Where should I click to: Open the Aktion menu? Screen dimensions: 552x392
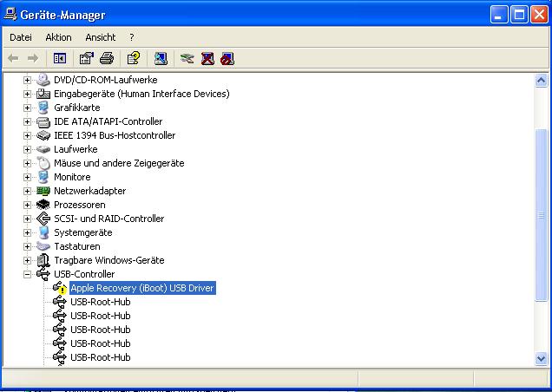(58, 37)
